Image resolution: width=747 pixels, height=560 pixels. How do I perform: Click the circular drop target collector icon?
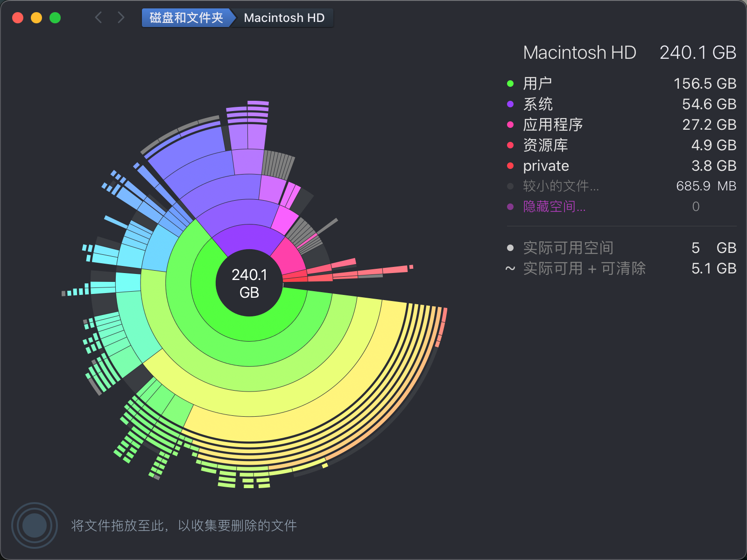tap(34, 525)
